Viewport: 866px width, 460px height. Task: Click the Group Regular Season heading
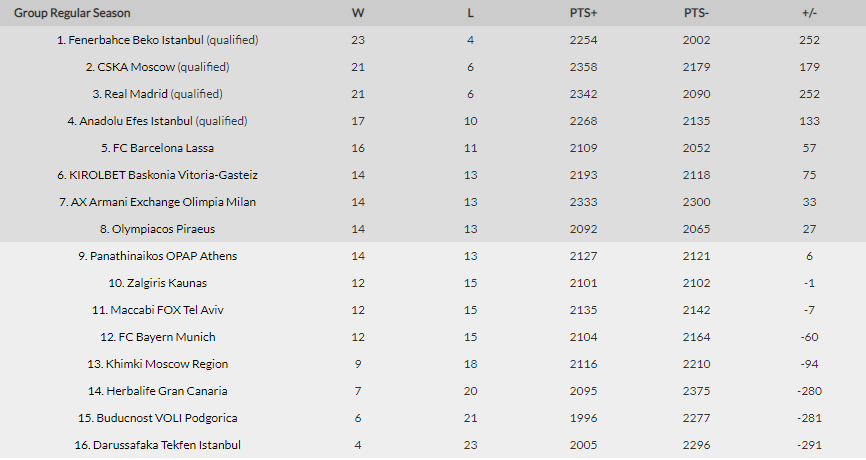point(72,13)
